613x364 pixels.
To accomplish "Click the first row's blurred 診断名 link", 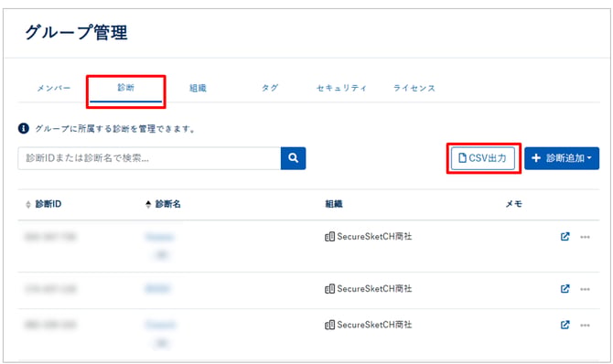I will point(159,237).
